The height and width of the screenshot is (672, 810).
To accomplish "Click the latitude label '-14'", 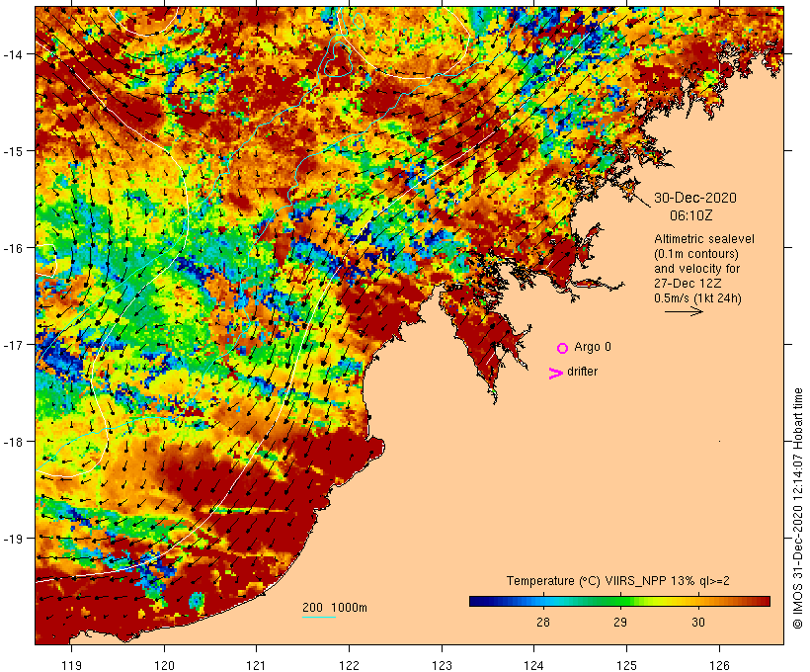I will (x=12, y=54).
